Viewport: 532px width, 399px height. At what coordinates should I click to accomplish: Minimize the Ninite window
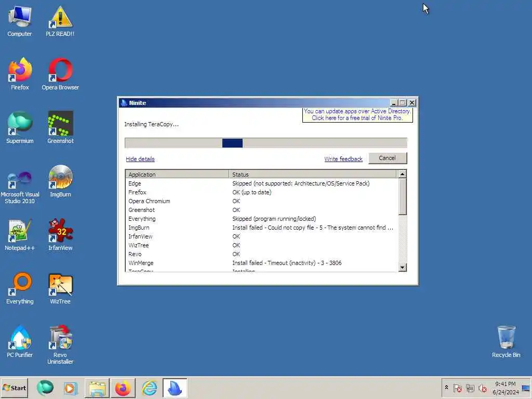(x=394, y=102)
